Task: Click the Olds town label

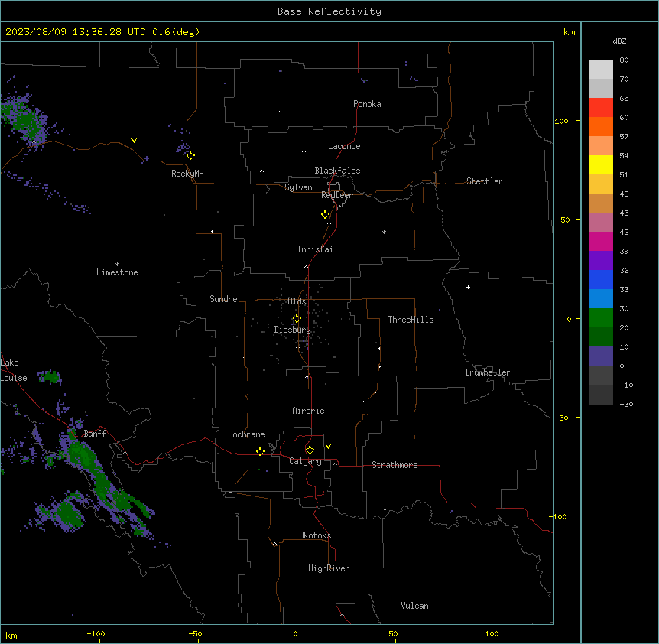Action: click(x=297, y=301)
